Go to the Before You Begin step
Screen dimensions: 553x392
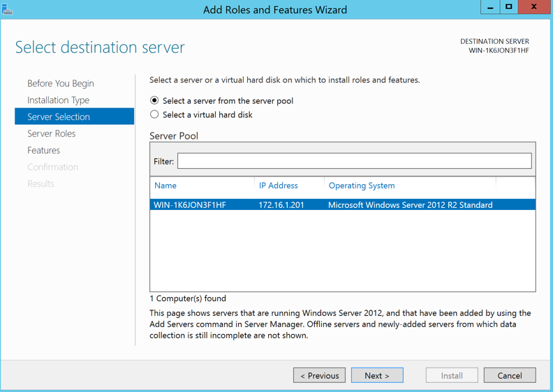click(60, 83)
